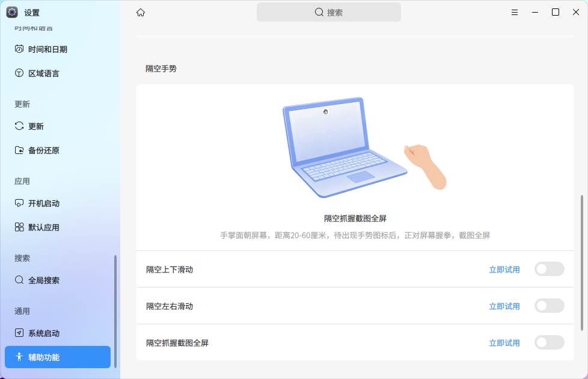Focus the 搜索 search field
This screenshot has height=379, width=588.
[x=329, y=13]
